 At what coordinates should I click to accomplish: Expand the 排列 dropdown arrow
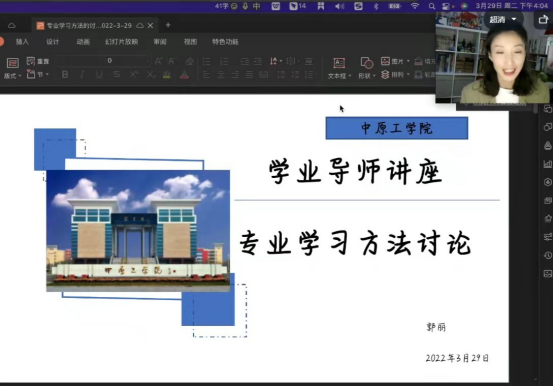pyautogui.click(x=408, y=75)
